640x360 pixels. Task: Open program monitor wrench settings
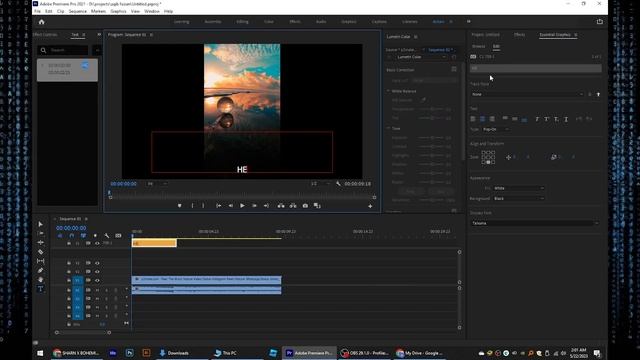[338, 184]
